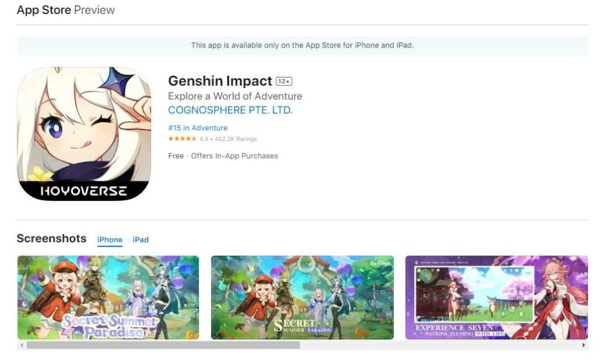Image resolution: width=602 pixels, height=364 pixels.
Task: Click the right scroll arrow of screenshots
Action: tap(584, 345)
